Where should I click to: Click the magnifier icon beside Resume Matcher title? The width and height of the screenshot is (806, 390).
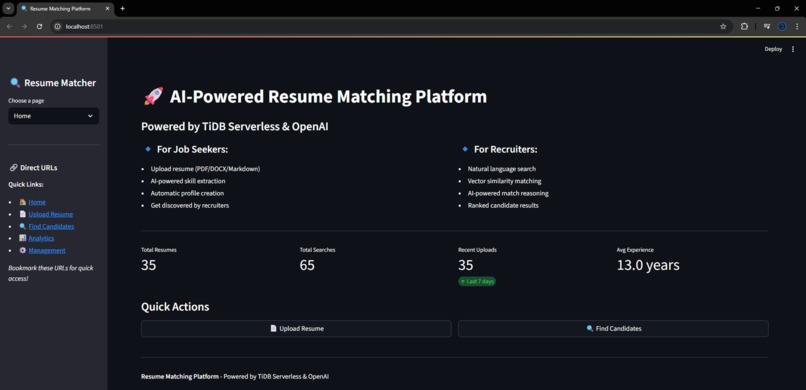point(15,83)
